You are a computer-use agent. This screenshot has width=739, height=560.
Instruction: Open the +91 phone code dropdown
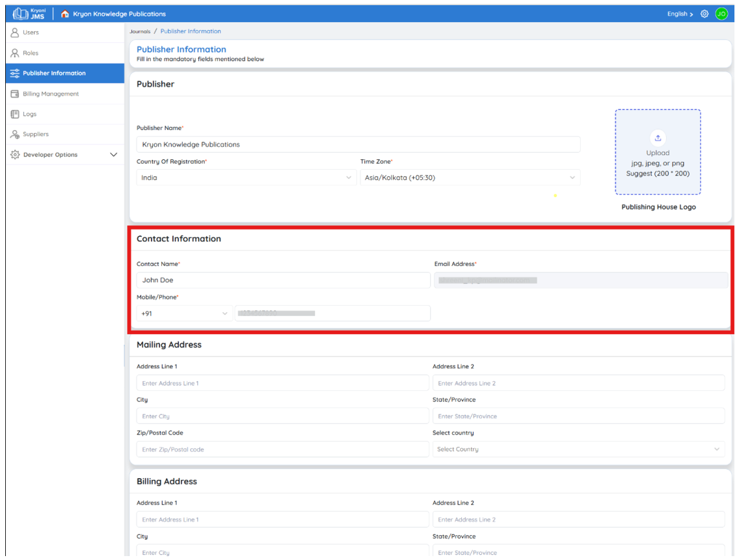pyautogui.click(x=184, y=313)
